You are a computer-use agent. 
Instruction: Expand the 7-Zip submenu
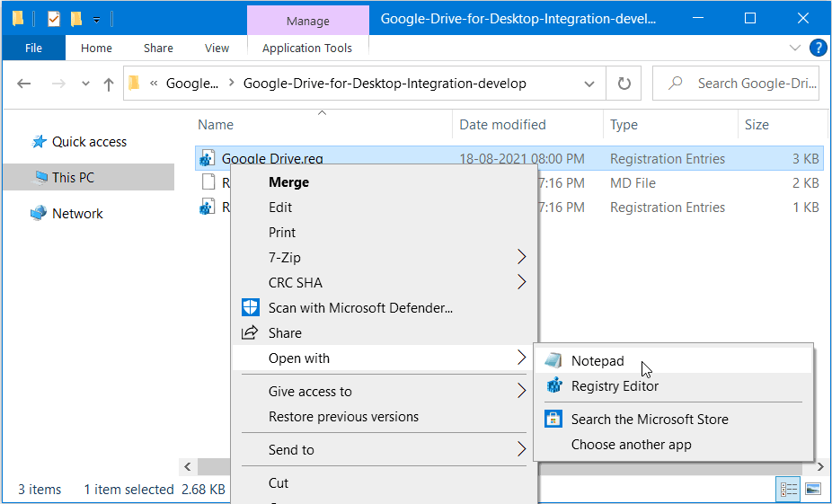[x=385, y=257]
